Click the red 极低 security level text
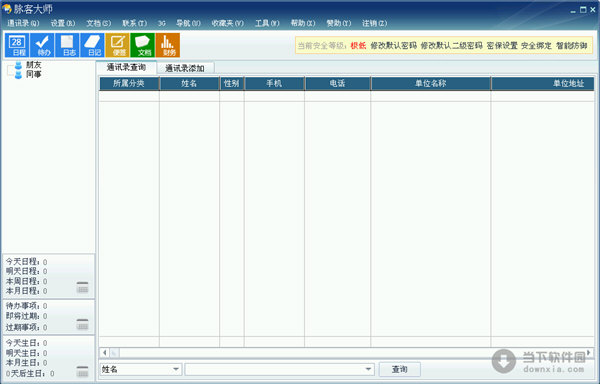600x384 pixels. click(358, 46)
